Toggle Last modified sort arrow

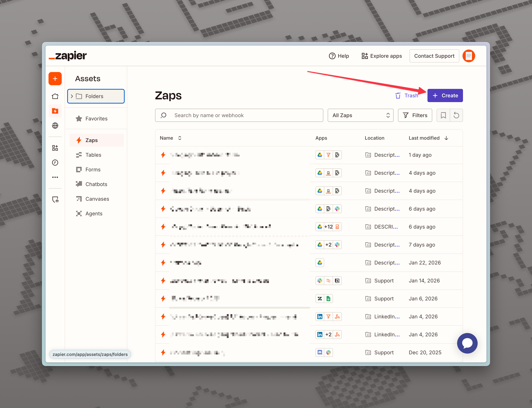tap(446, 138)
